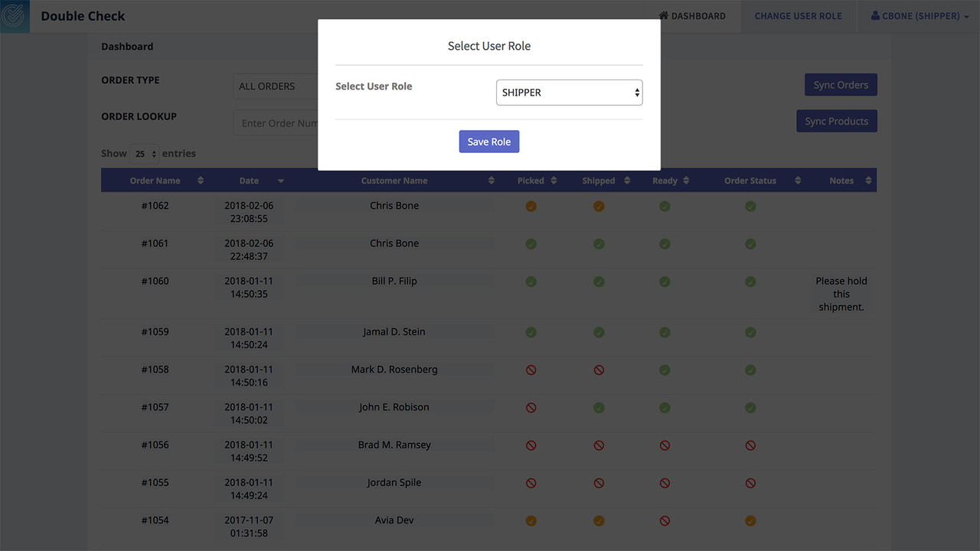Click the red Shipped icon for order #1056

coord(598,445)
